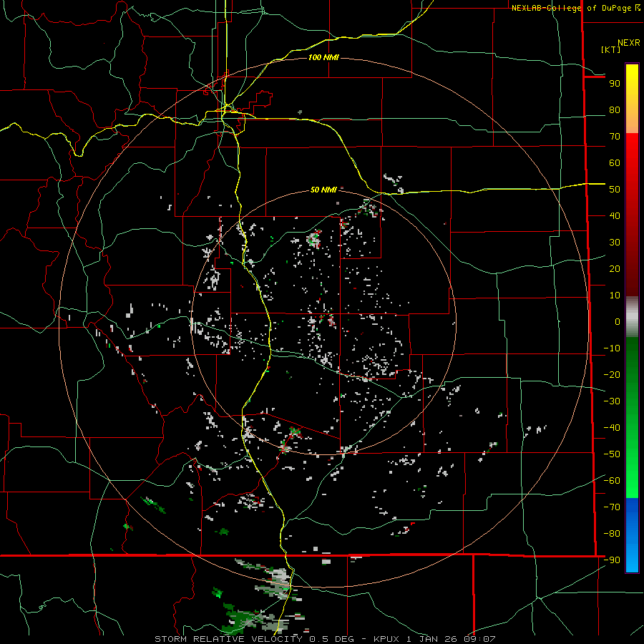This screenshot has height=644, width=644.
Task: Click the "30" value on velocity scale
Action: (x=615, y=243)
